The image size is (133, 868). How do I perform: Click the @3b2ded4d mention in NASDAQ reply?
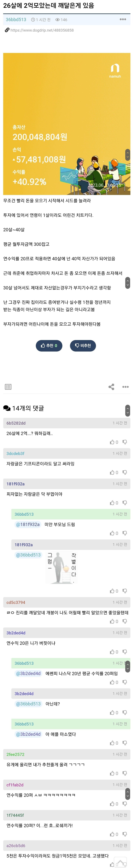click(x=28, y=673)
